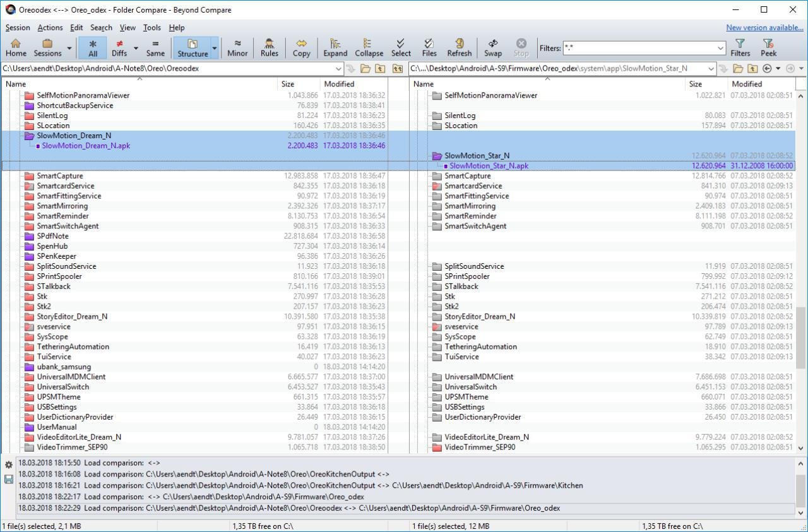Toggle the Structure folder view
This screenshot has height=532, width=808.
click(193, 48)
